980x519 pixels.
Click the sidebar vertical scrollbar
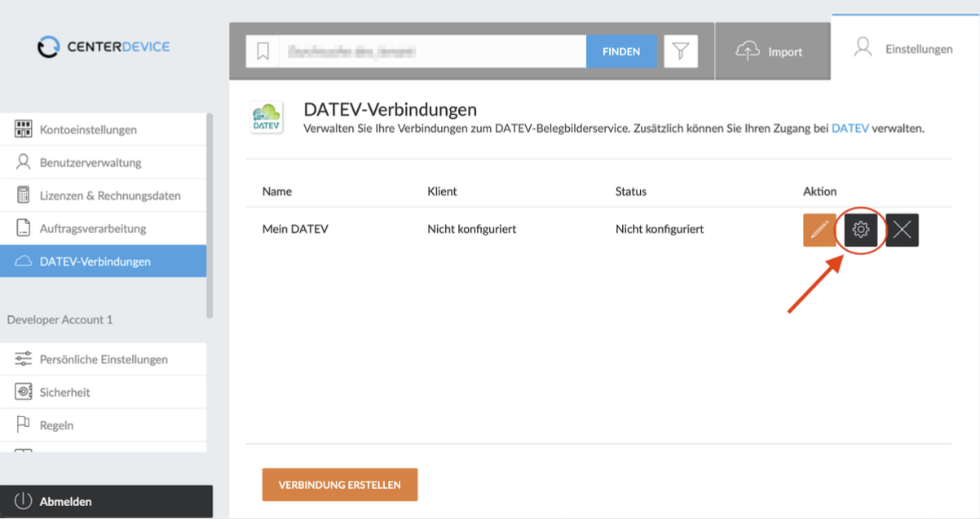coord(210,216)
